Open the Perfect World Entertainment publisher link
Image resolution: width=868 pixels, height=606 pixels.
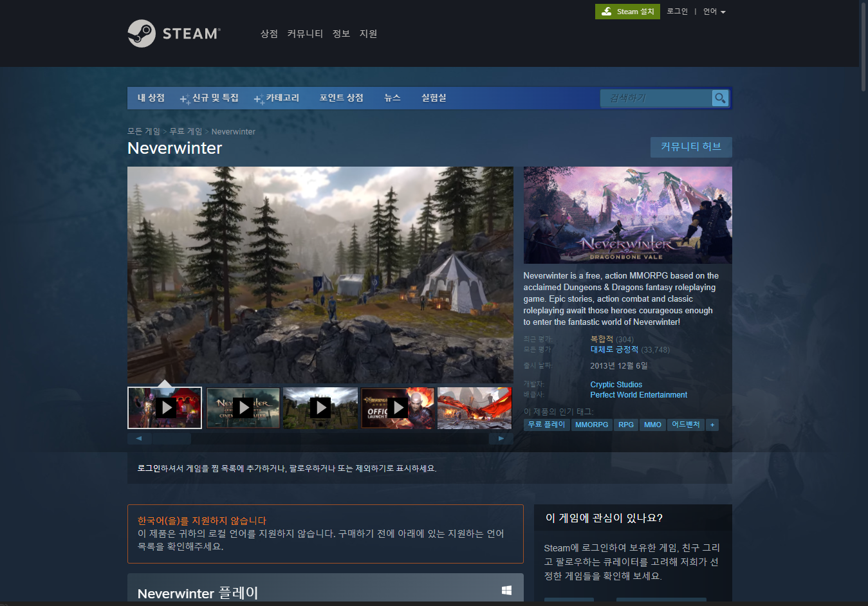point(639,395)
